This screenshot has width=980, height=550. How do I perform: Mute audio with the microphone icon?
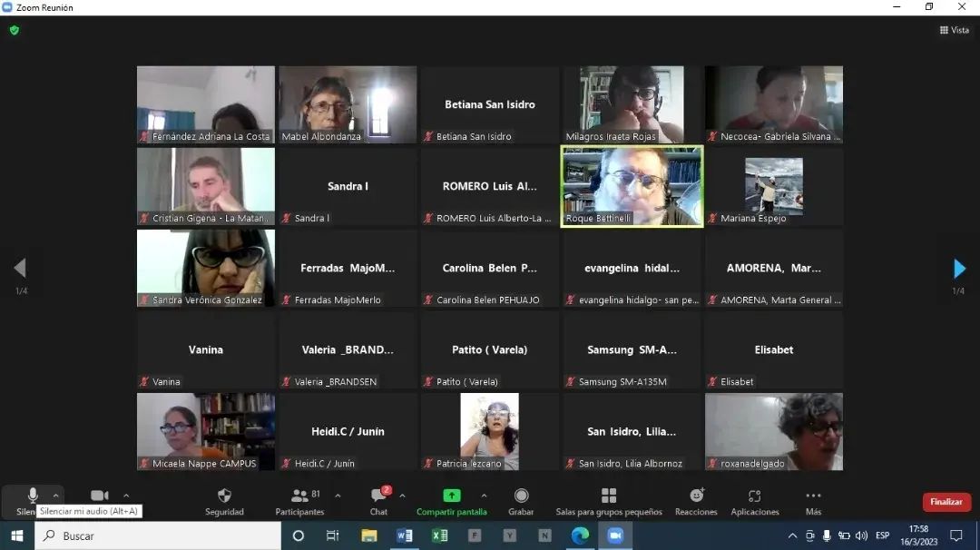point(33,496)
